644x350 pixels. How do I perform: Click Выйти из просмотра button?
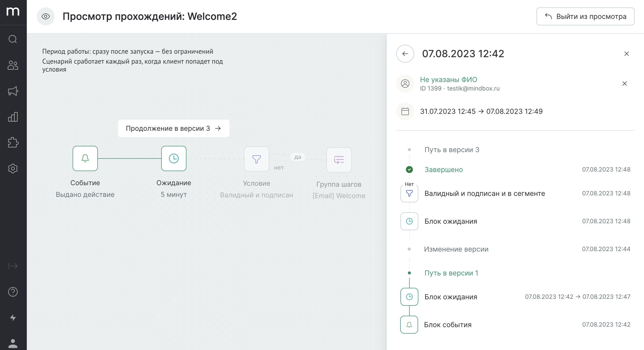tap(585, 16)
